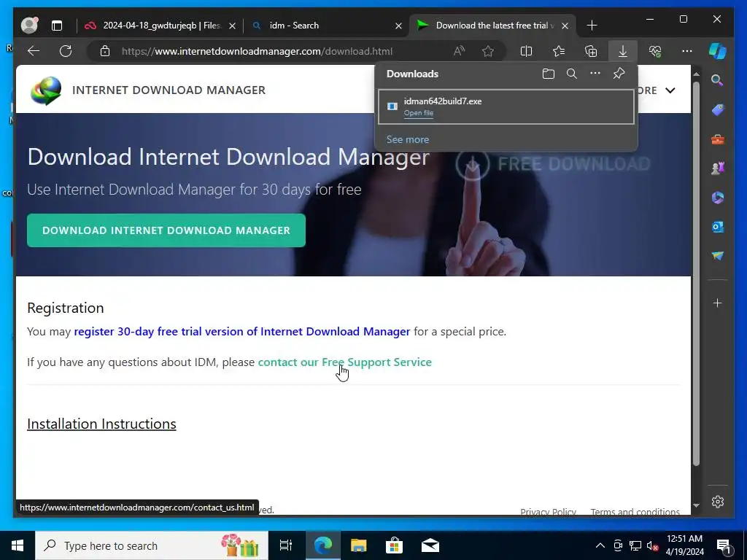Open Installation Instructions link
Viewport: 747px width, 560px height.
pyautogui.click(x=101, y=424)
